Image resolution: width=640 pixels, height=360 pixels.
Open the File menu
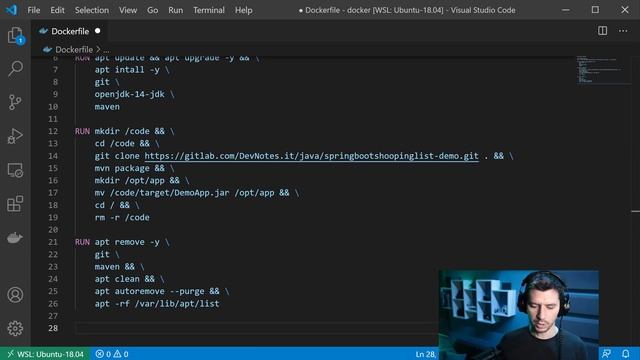tap(33, 10)
